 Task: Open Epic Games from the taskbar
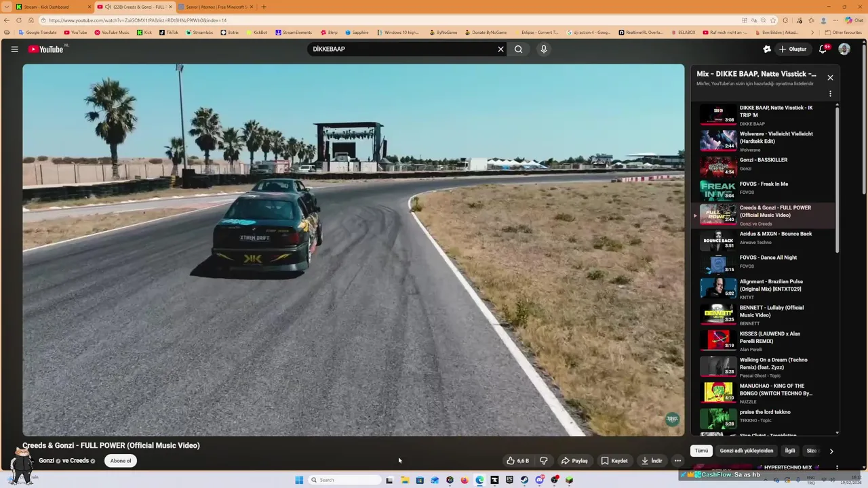[x=509, y=480]
